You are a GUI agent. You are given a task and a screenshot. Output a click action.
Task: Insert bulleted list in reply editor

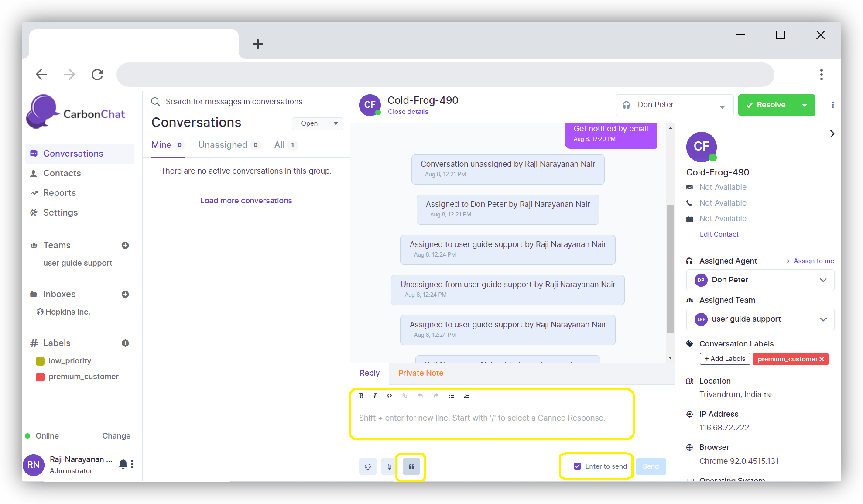(x=452, y=396)
